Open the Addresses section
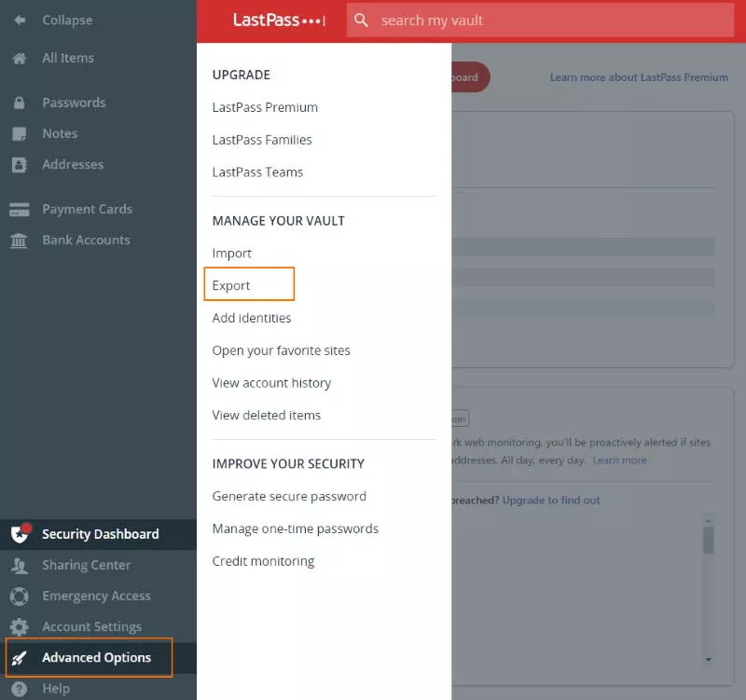This screenshot has width=746, height=700. pos(72,164)
